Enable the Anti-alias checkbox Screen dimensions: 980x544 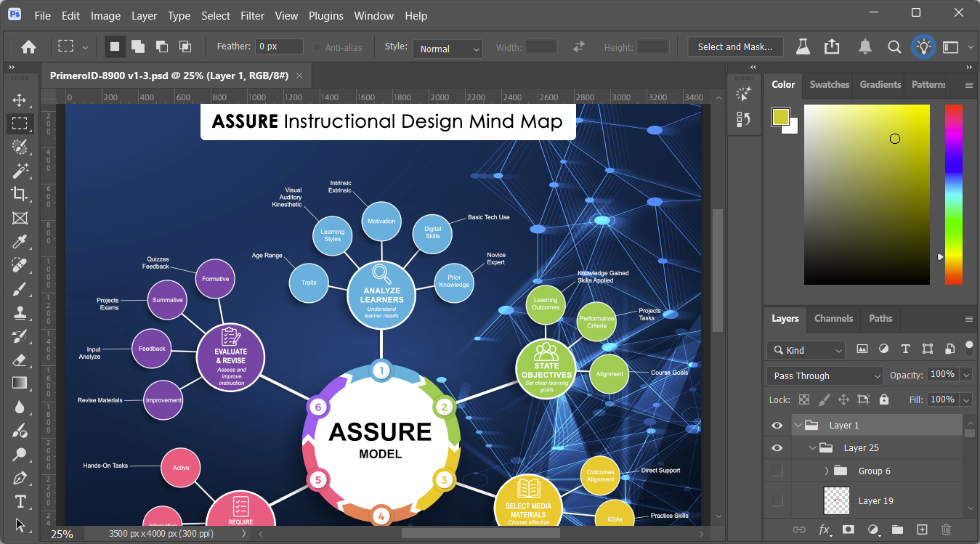point(317,47)
